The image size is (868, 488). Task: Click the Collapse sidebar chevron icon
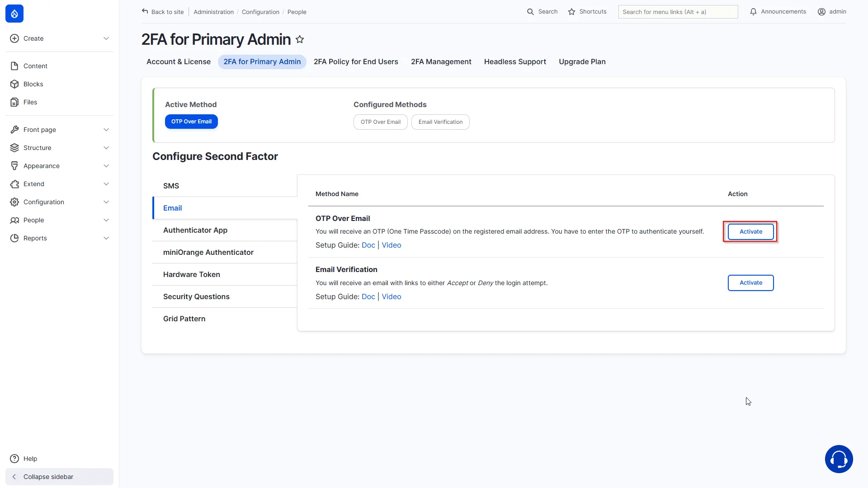pos(14,477)
